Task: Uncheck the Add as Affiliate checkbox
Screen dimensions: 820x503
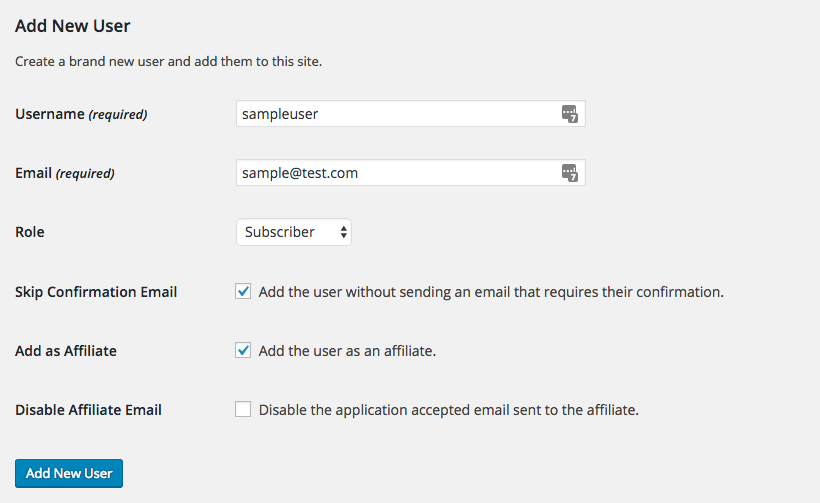Action: 243,351
